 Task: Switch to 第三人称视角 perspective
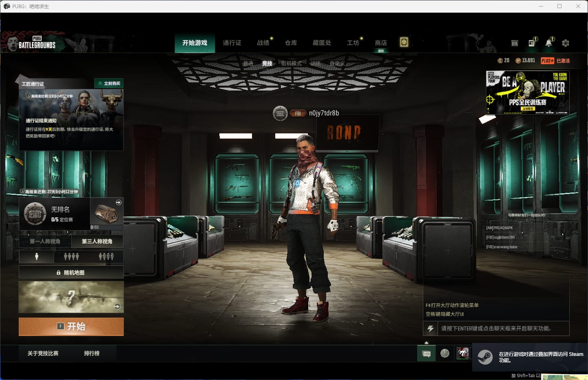pos(97,241)
